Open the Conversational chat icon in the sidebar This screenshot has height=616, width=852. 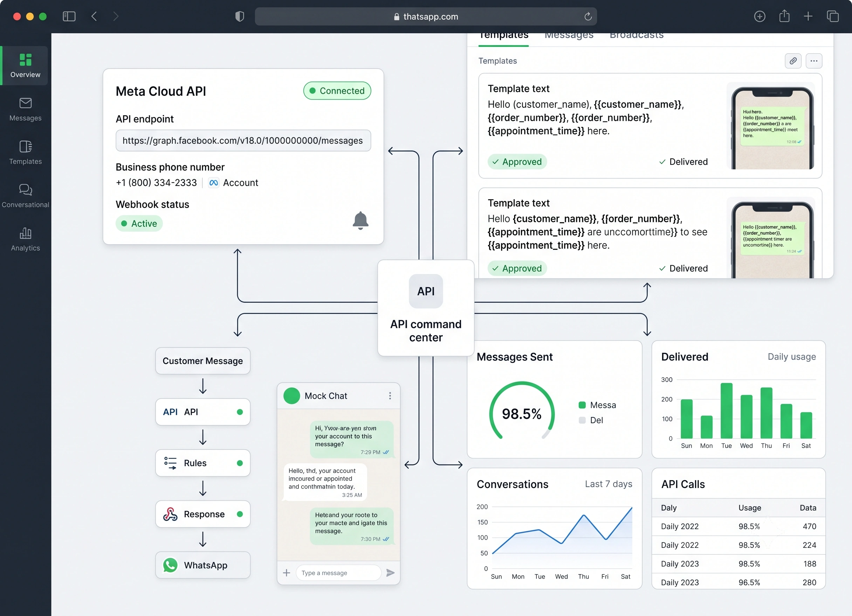click(26, 190)
